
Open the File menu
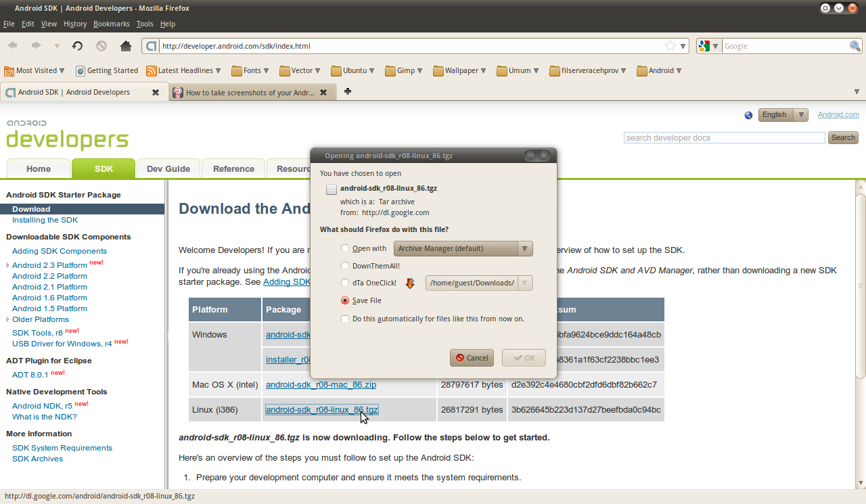pyautogui.click(x=9, y=24)
